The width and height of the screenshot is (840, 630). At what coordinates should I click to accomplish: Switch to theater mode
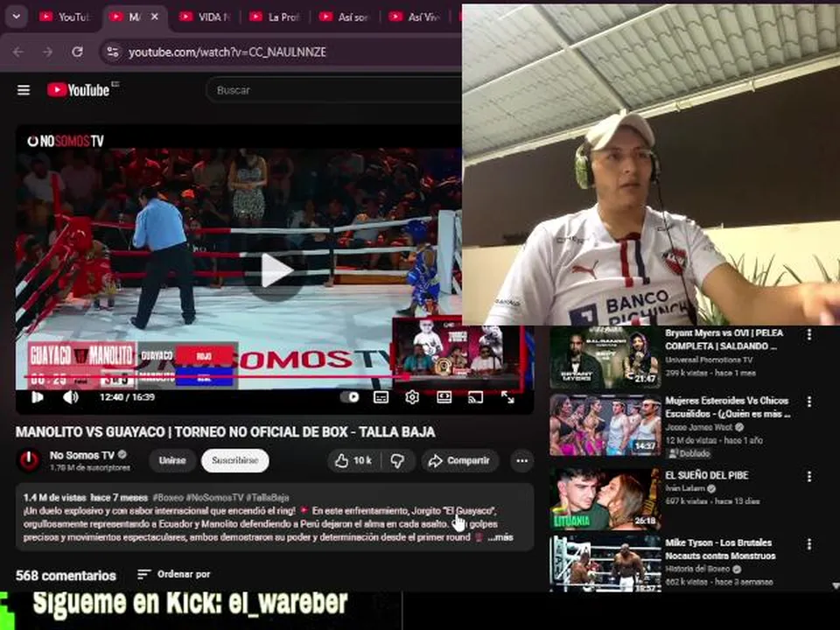pyautogui.click(x=444, y=397)
